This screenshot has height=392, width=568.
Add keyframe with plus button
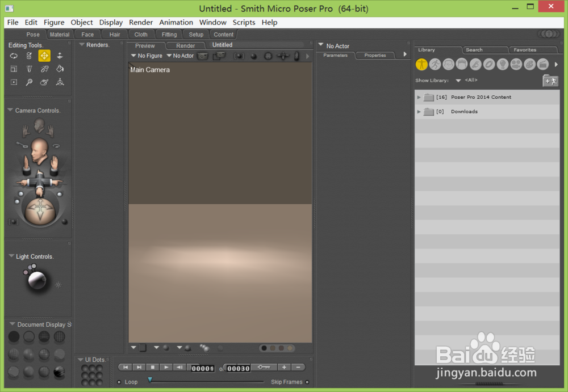(285, 368)
